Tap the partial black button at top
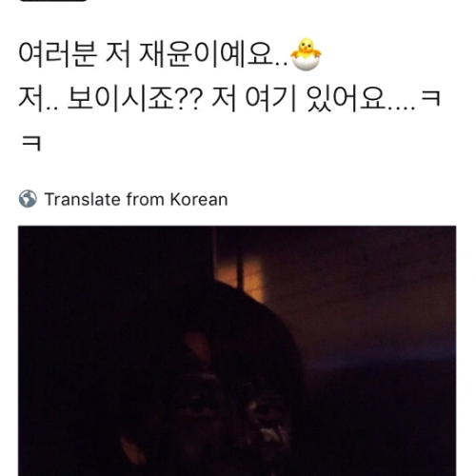476x476 pixels. coord(53,1)
